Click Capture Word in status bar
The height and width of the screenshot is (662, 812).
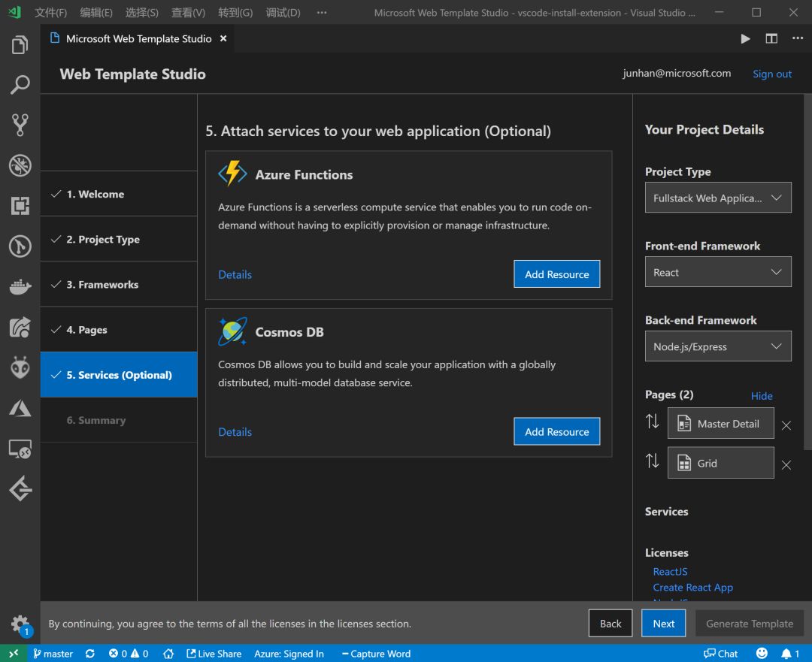(x=376, y=654)
